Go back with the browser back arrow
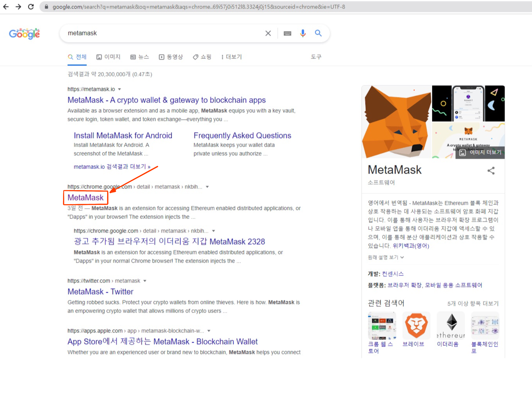This screenshot has width=532, height=399. tap(6, 7)
